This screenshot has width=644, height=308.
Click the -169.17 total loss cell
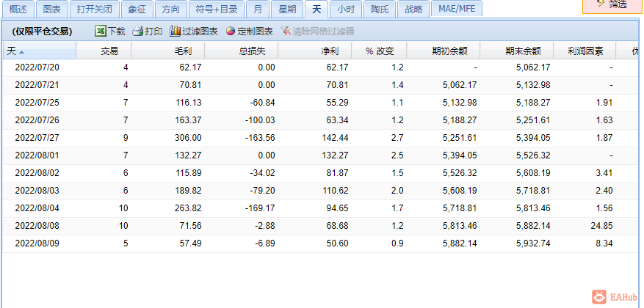click(x=260, y=208)
